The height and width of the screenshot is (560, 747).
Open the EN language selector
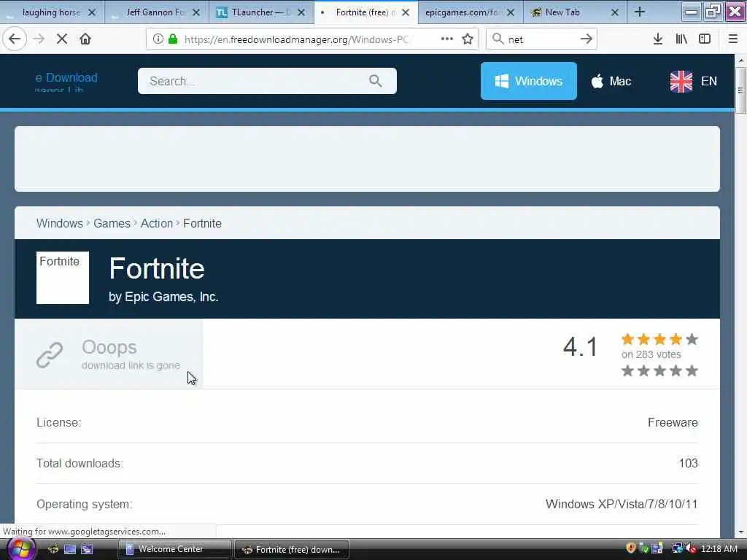(693, 82)
